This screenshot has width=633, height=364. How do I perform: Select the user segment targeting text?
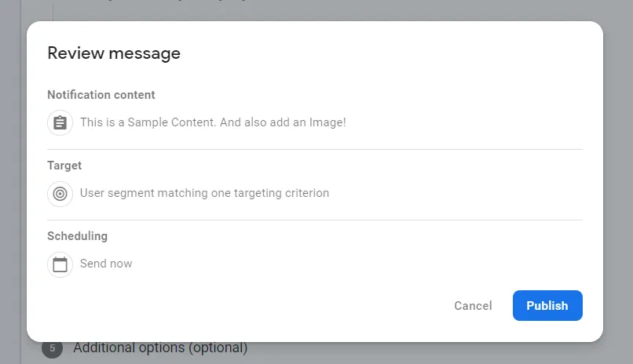[204, 193]
